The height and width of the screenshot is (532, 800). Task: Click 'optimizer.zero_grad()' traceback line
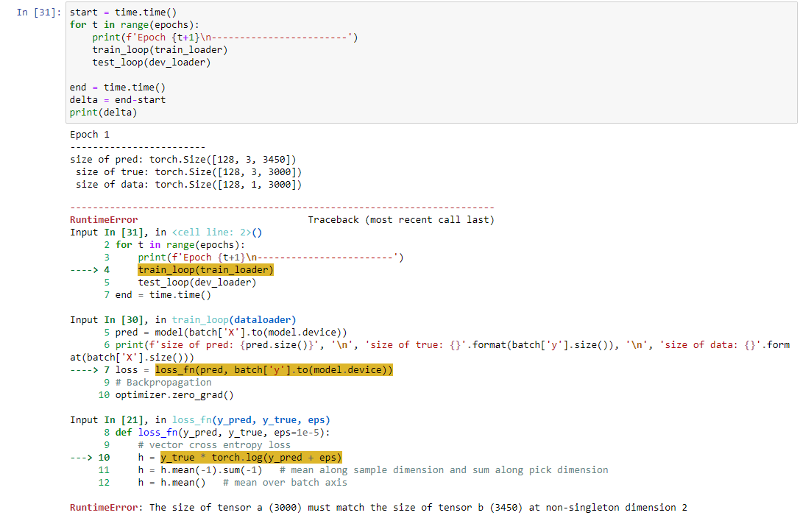(x=174, y=395)
